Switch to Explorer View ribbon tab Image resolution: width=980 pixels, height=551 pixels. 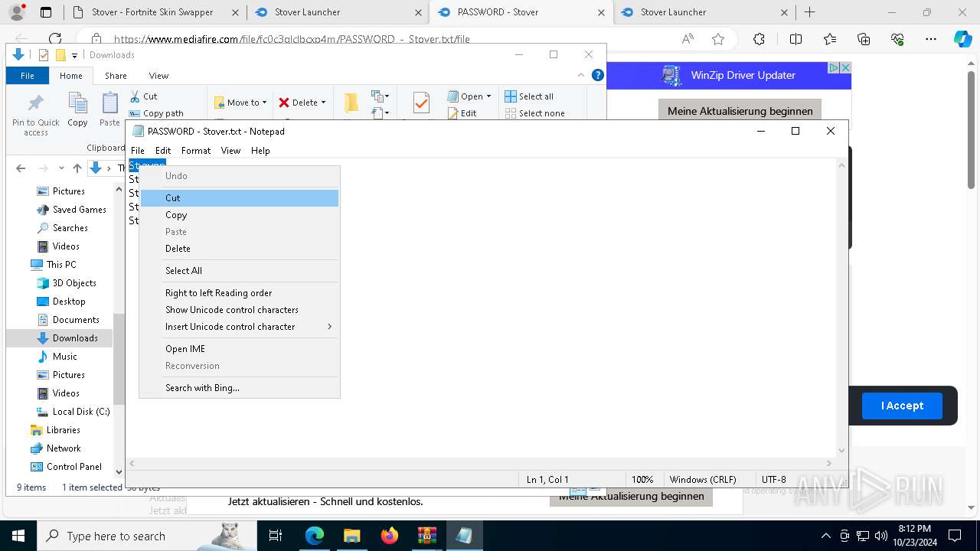tap(158, 76)
